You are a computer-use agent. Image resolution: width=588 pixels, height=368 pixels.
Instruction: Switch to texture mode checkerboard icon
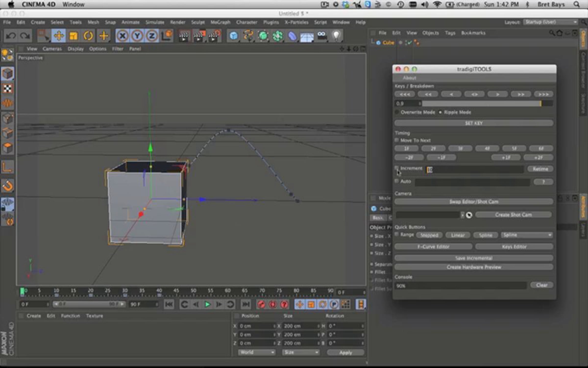click(x=8, y=88)
